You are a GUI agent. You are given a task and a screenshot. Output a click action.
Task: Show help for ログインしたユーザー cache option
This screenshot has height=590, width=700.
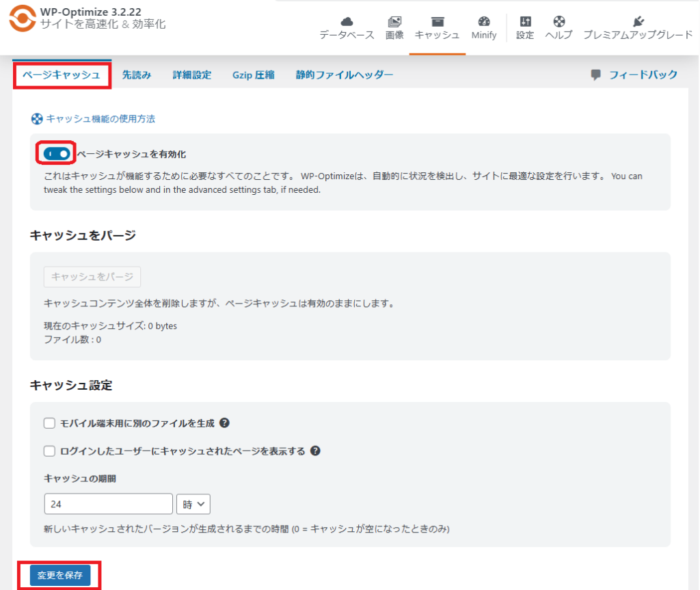315,451
